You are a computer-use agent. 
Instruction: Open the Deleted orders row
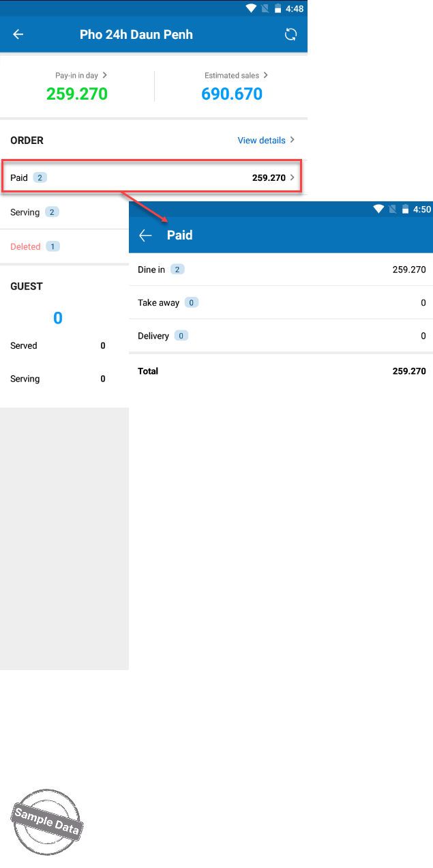coord(65,246)
